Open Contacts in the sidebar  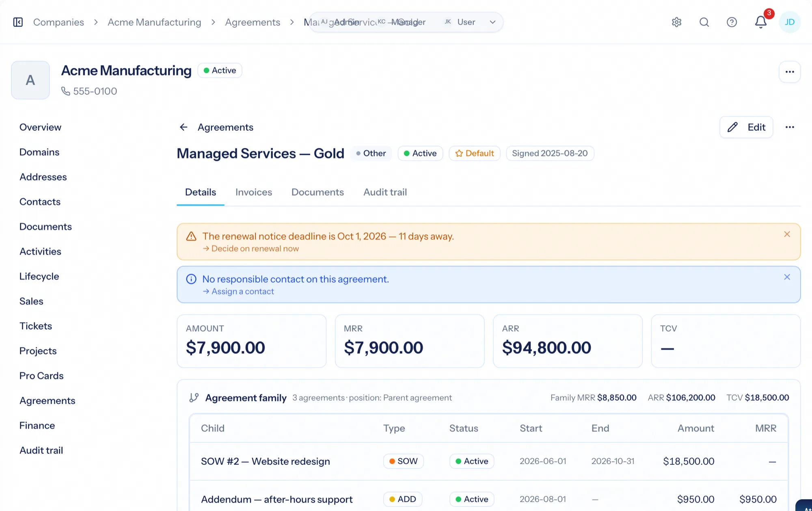point(40,201)
